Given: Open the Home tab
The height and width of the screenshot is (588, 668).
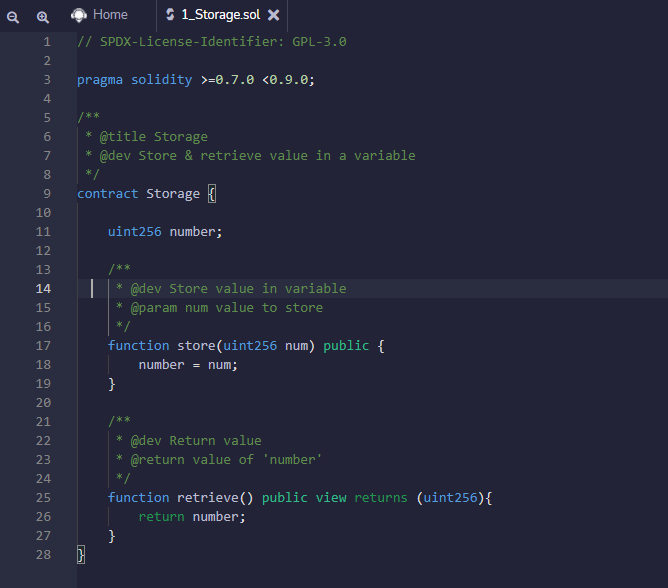Looking at the screenshot, I should click(100, 15).
